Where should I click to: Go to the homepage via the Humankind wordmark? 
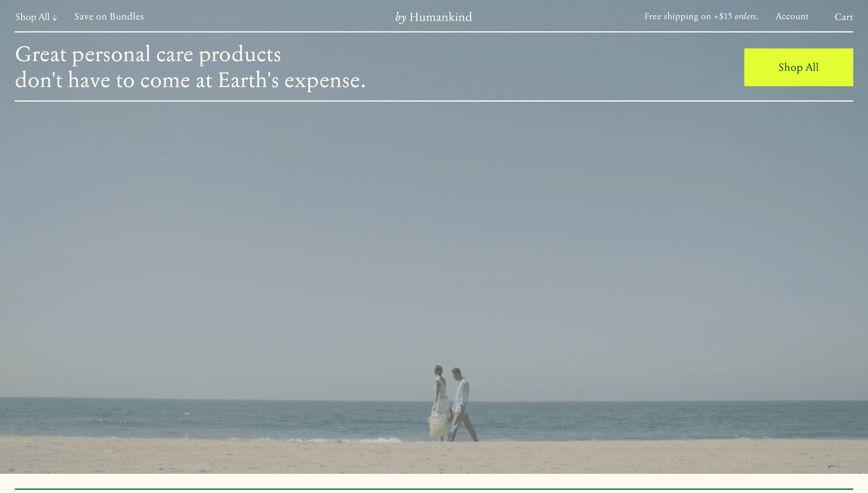[434, 17]
